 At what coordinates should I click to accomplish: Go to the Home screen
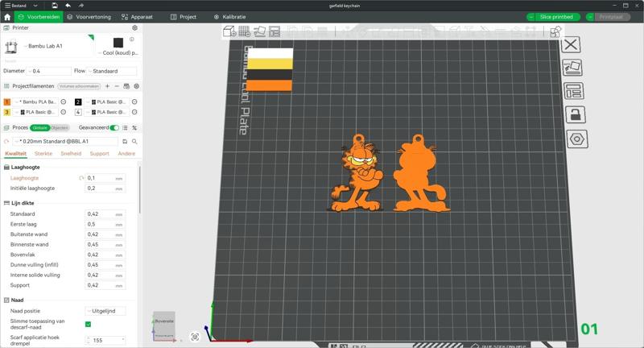click(7, 17)
